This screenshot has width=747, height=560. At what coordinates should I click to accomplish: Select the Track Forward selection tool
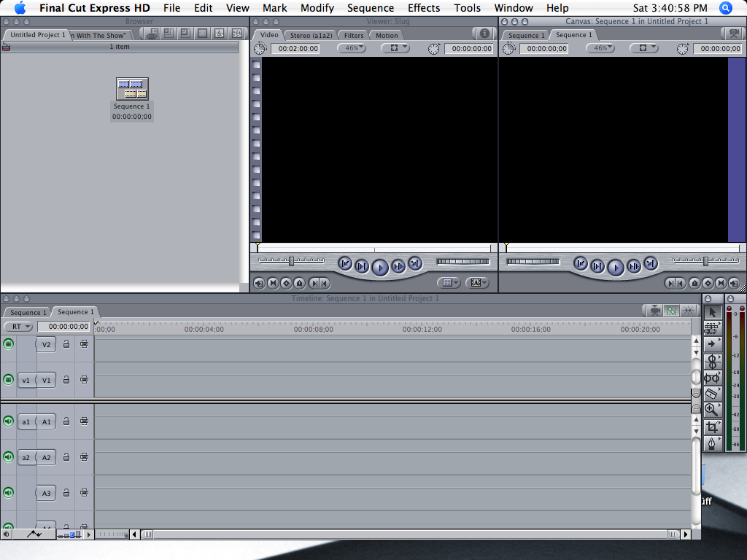tap(712, 343)
